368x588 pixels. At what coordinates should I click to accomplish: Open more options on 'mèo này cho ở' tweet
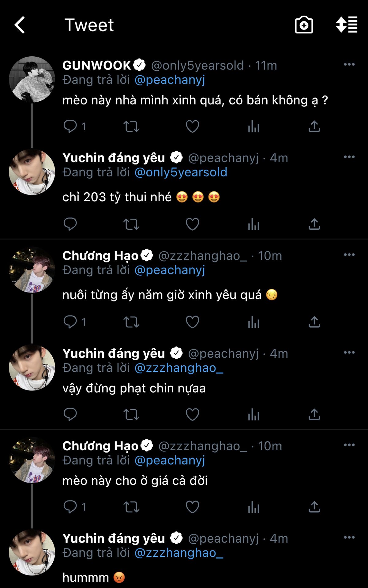[x=349, y=445]
